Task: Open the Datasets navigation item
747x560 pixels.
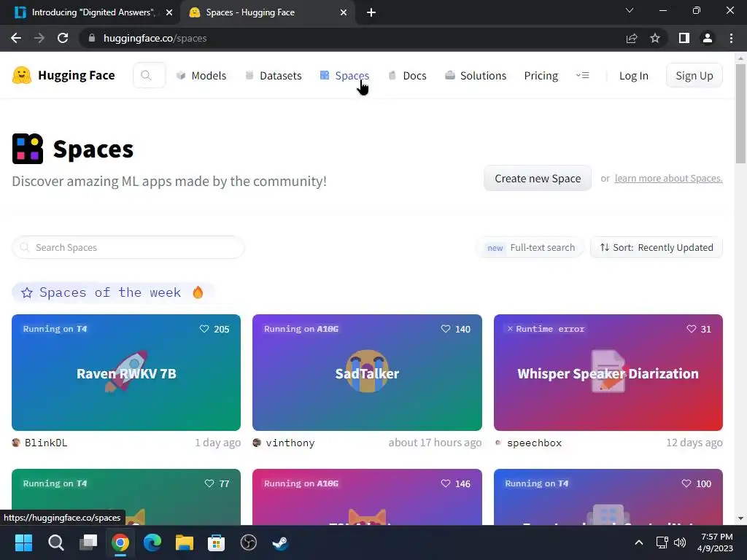Action: point(274,76)
